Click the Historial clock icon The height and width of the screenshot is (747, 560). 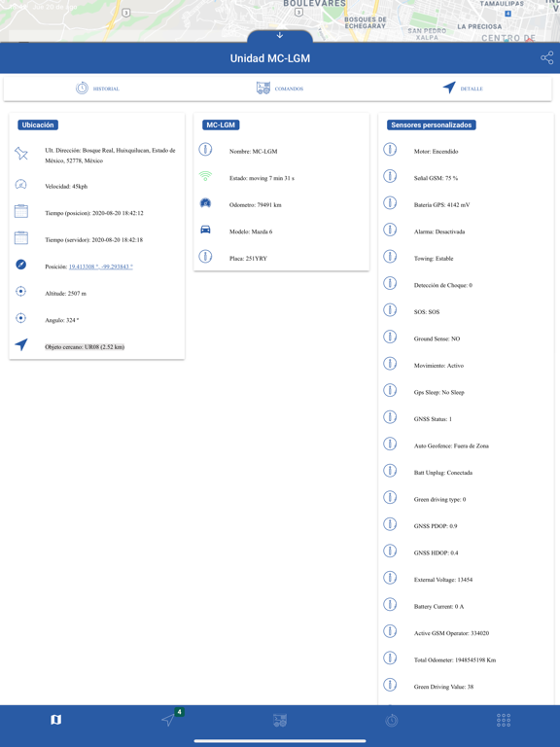pyautogui.click(x=82, y=89)
